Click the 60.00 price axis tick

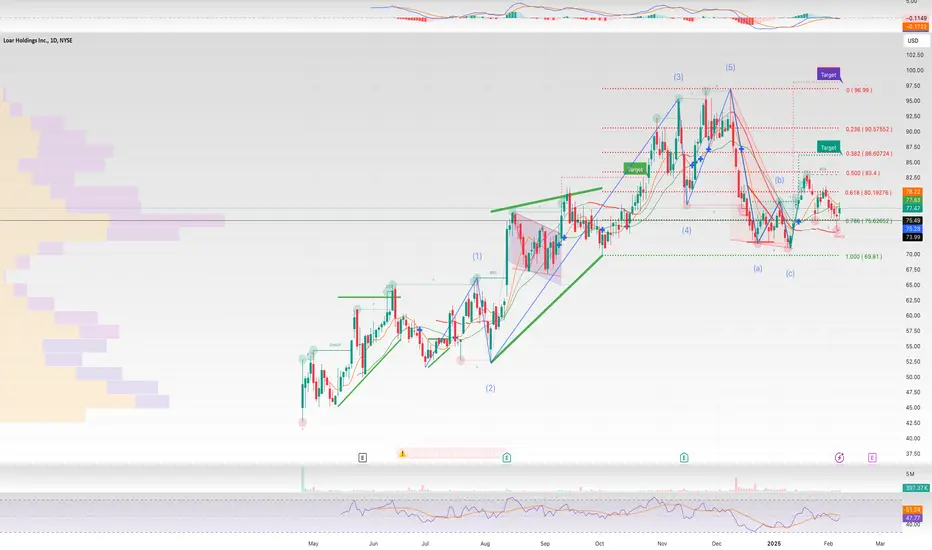pyautogui.click(x=913, y=316)
